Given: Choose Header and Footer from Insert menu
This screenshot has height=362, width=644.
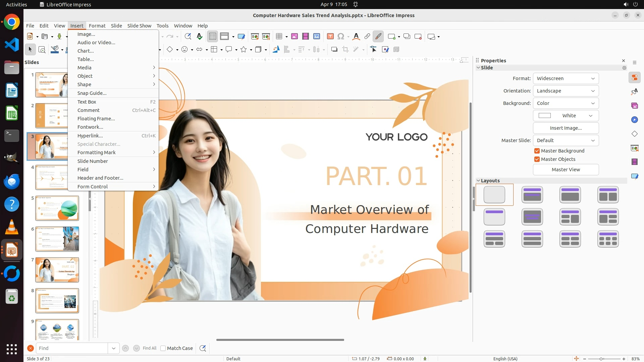Looking at the screenshot, I should [100, 178].
